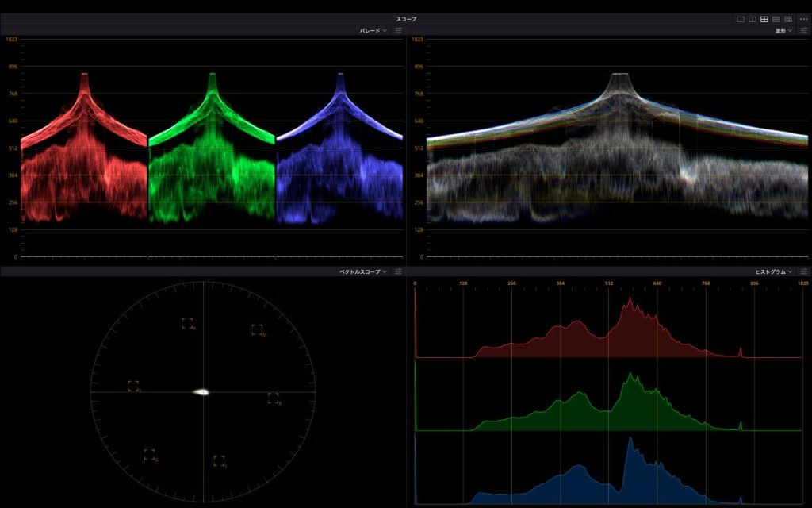Click the white trace at vectorscope center
The image size is (812, 508).
pyautogui.click(x=201, y=391)
